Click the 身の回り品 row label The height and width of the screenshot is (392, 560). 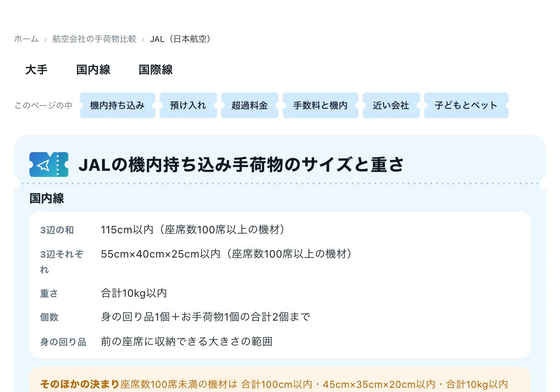point(63,342)
